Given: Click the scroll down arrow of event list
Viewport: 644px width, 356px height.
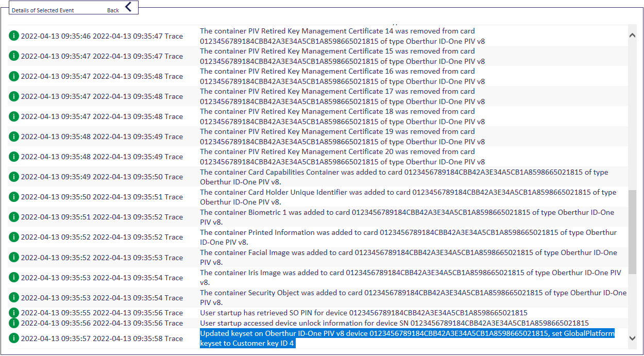Looking at the screenshot, I should 633,338.
